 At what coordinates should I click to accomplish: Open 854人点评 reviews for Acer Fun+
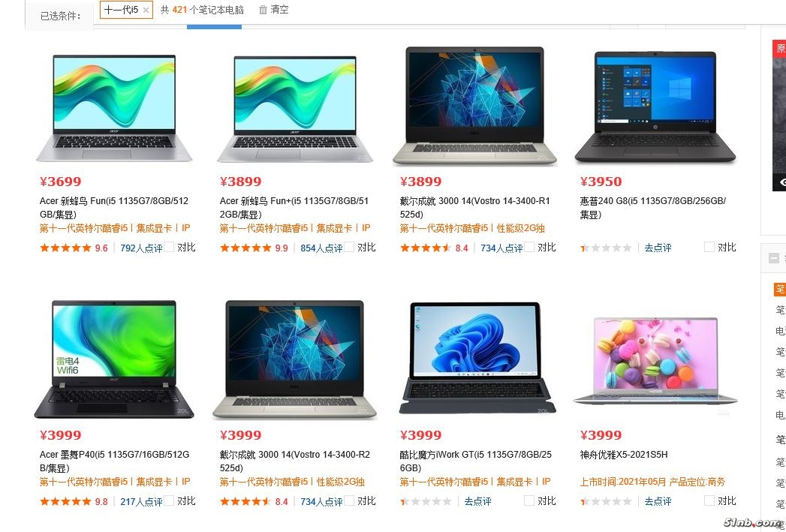321,248
